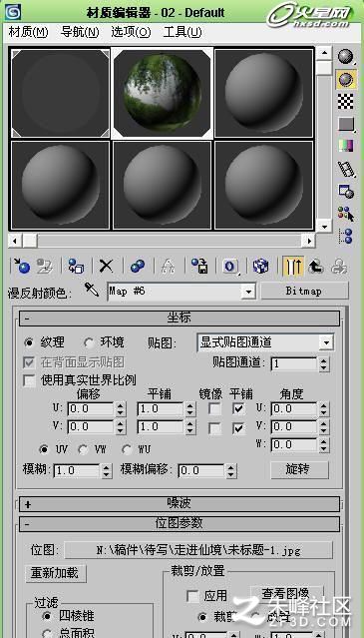Toggle the U 镜像 mirror checkbox

click(x=214, y=409)
